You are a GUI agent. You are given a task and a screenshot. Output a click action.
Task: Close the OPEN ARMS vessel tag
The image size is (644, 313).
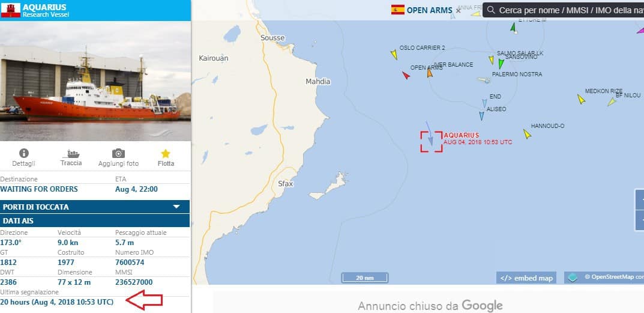(459, 11)
